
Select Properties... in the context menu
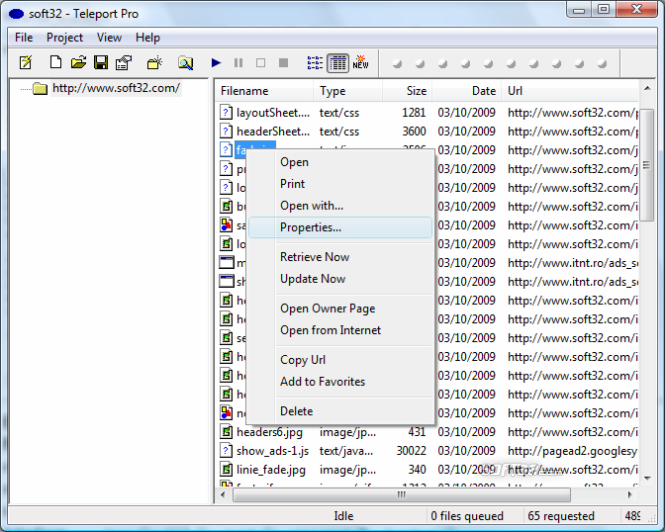[340, 227]
